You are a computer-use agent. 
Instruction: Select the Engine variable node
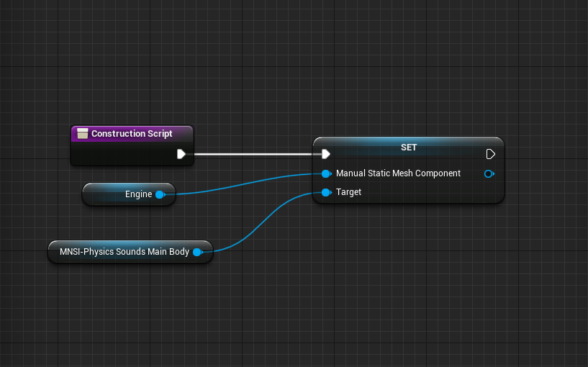click(x=130, y=194)
